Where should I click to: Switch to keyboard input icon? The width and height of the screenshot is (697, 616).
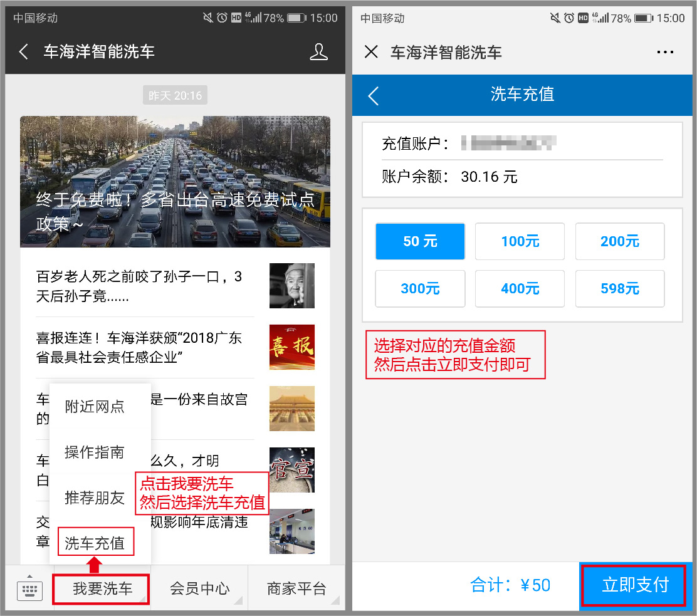click(x=29, y=588)
